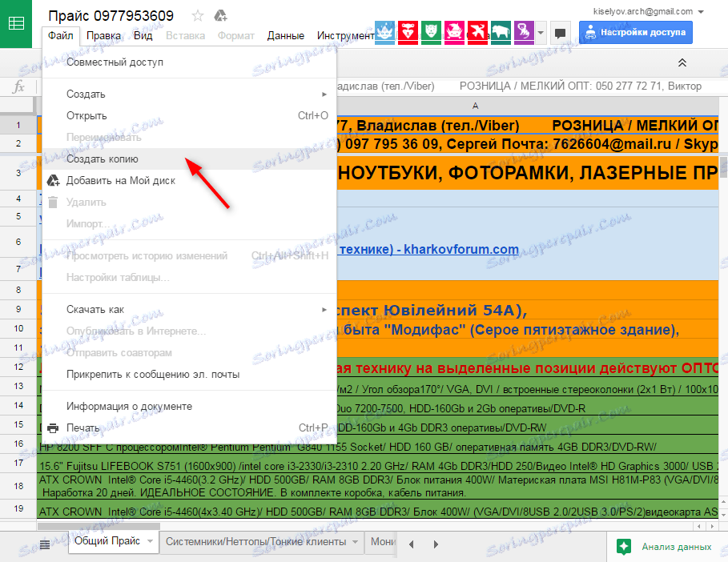Open the move to folder icon beside star
This screenshot has width=728, height=562.
coord(219,14)
